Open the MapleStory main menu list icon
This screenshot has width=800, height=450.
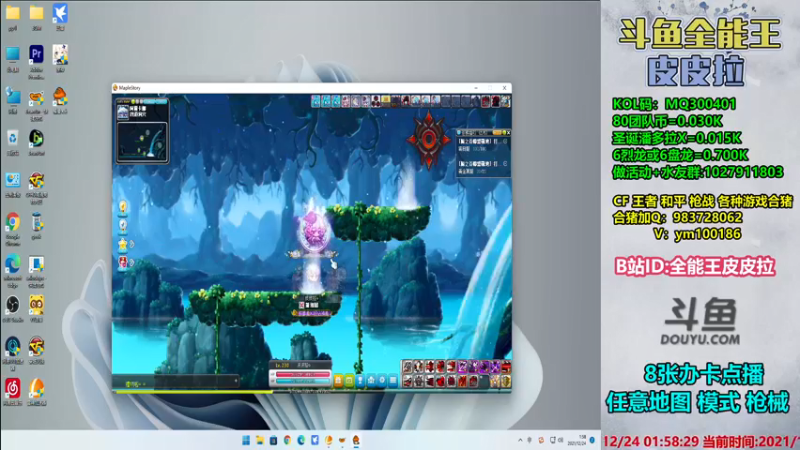point(393,381)
